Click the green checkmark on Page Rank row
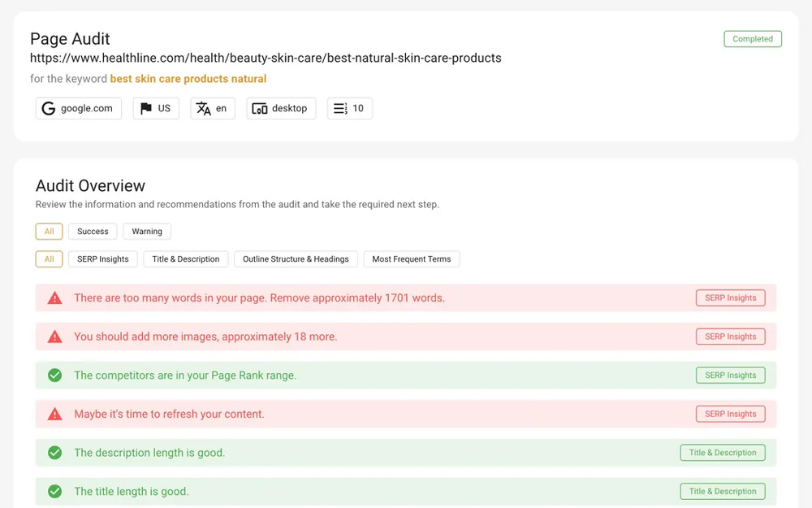Screen dimensions: 812x508 [54, 376]
